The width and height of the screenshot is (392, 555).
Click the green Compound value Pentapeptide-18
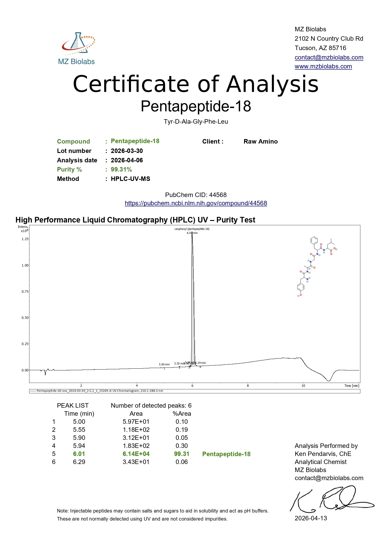[x=135, y=141]
